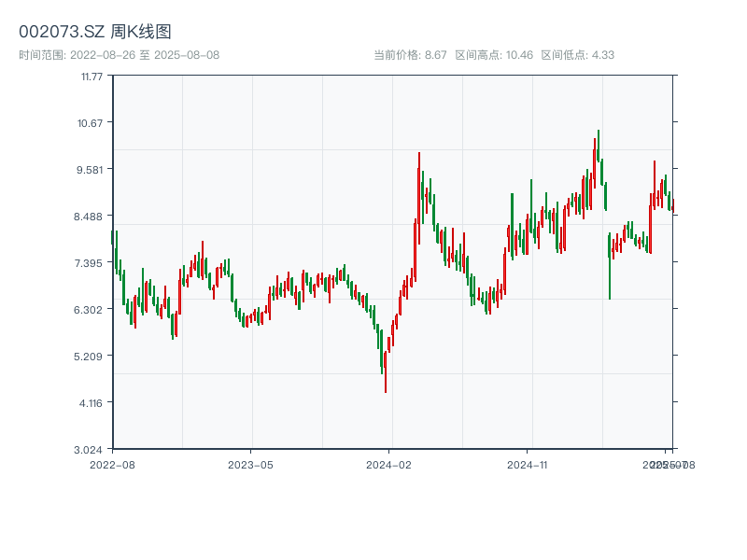Select the 7.395 price axis label
The image size is (747, 560).
tap(92, 262)
